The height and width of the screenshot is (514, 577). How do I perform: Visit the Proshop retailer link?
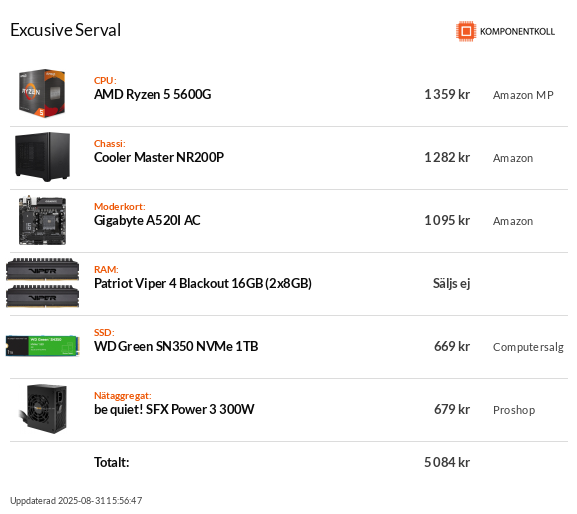coord(514,410)
